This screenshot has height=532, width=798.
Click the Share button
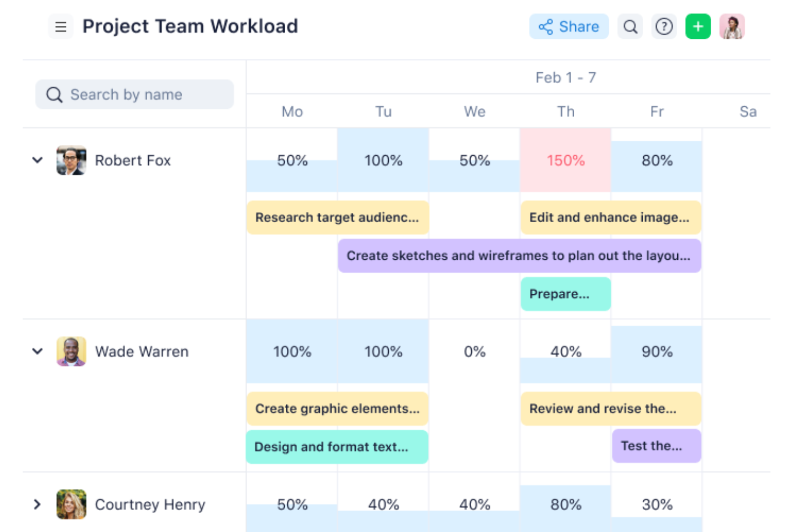569,26
